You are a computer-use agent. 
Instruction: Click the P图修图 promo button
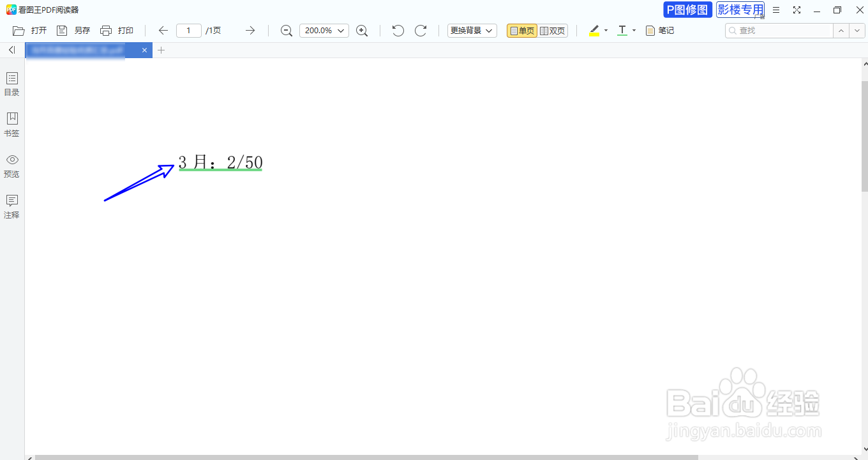tap(688, 10)
